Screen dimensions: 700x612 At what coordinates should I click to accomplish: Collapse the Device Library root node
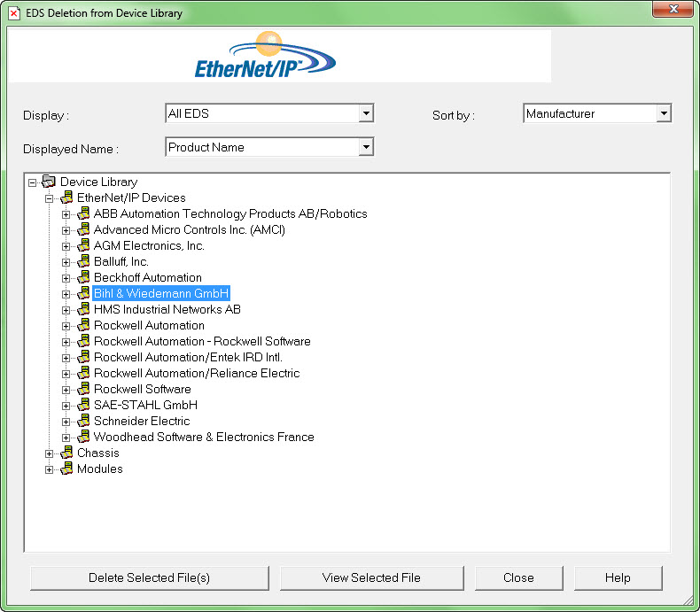pyautogui.click(x=32, y=182)
